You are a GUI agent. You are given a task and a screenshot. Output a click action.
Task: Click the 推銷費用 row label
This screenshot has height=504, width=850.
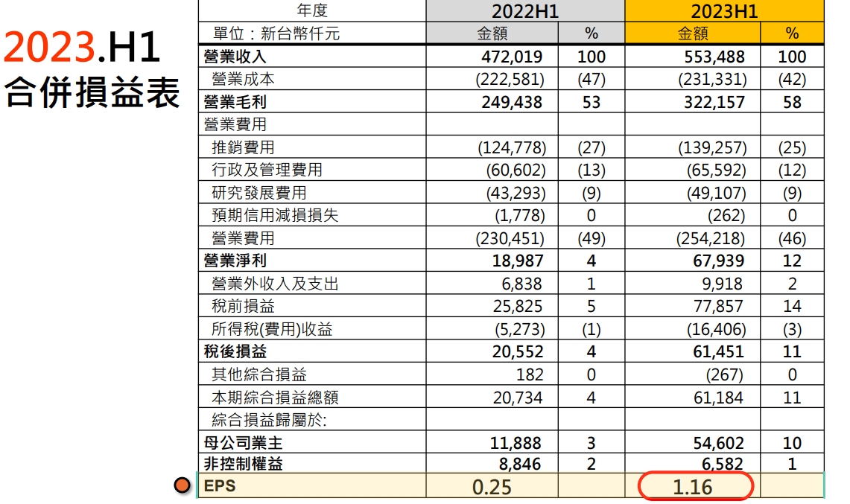243,147
